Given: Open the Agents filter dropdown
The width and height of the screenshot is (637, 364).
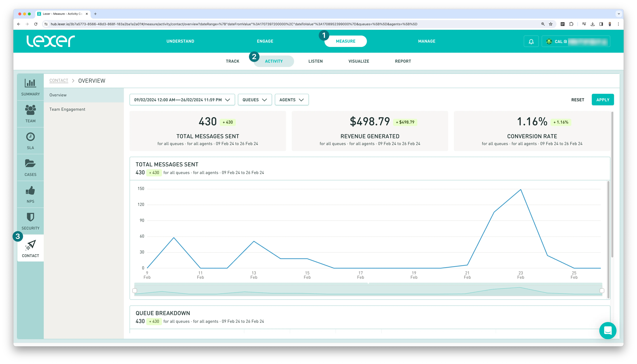Looking at the screenshot, I should (291, 100).
